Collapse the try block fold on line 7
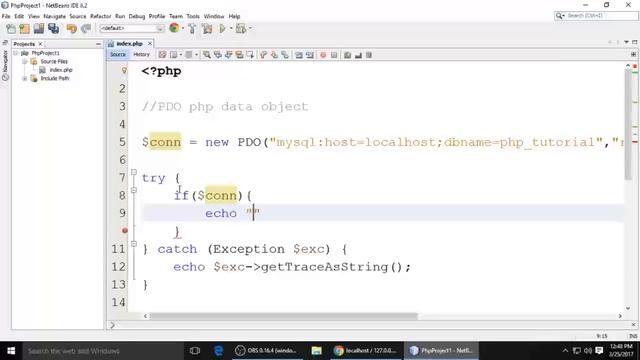The width and height of the screenshot is (640, 360). point(134,172)
